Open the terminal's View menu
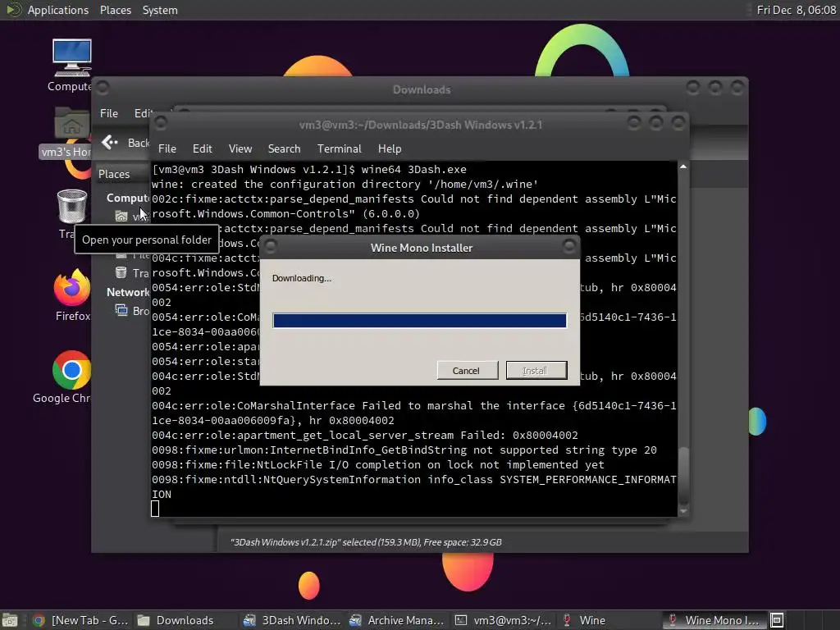840x630 pixels. tap(240, 148)
